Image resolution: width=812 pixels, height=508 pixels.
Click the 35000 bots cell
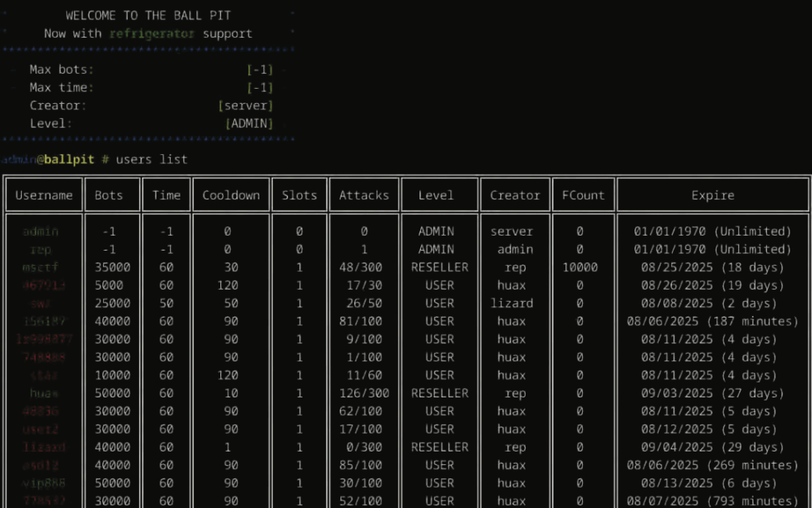pos(112,267)
